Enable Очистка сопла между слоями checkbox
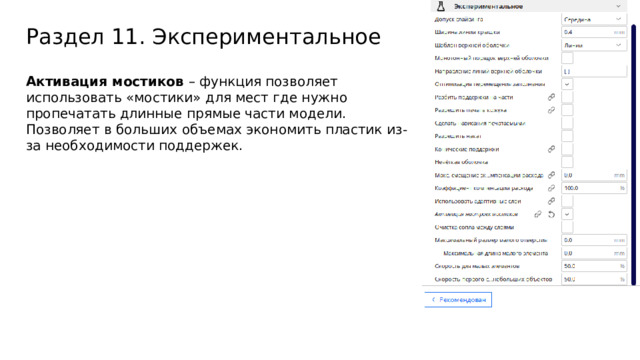 coord(567,227)
